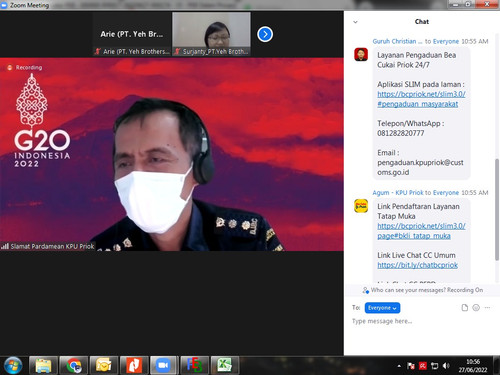Open the orange PDF app in the taskbar
The height and width of the screenshot is (375, 500).
(x=134, y=365)
